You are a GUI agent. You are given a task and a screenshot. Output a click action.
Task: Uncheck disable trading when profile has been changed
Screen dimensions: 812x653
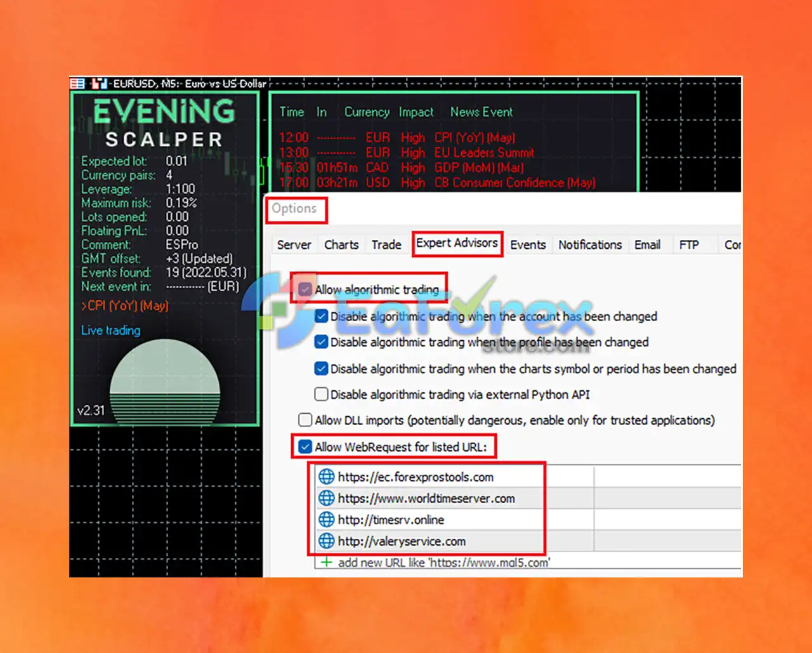[322, 342]
